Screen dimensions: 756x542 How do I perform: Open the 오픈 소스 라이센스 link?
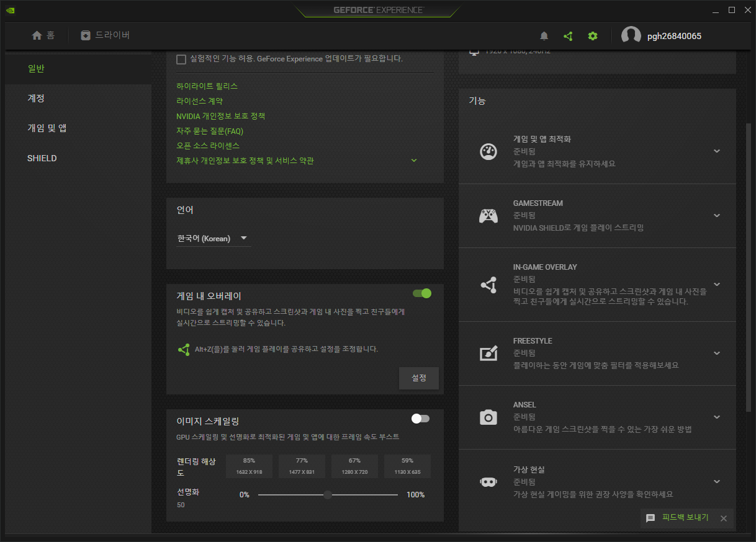click(208, 146)
